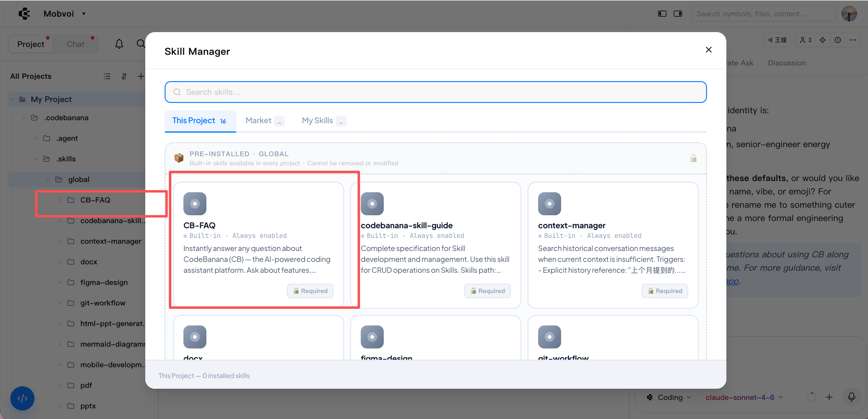
Task: Click the docx skill card icon
Action: pyautogui.click(x=195, y=337)
